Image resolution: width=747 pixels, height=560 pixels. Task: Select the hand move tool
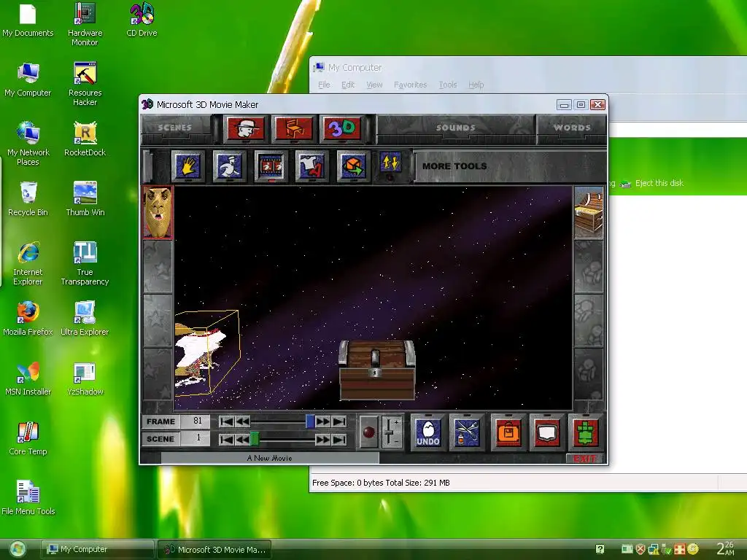coord(188,166)
